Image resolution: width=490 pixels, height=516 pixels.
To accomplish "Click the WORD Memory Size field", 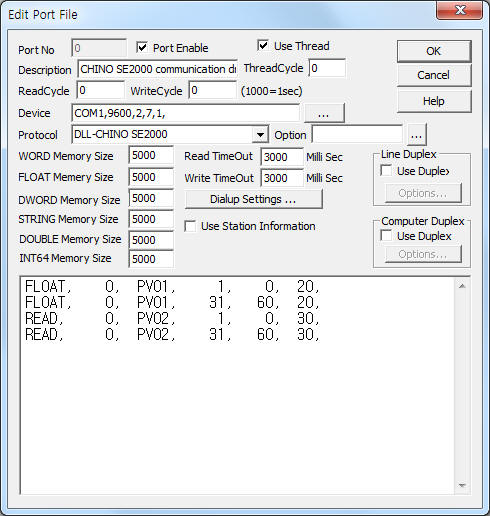I will click(x=151, y=155).
